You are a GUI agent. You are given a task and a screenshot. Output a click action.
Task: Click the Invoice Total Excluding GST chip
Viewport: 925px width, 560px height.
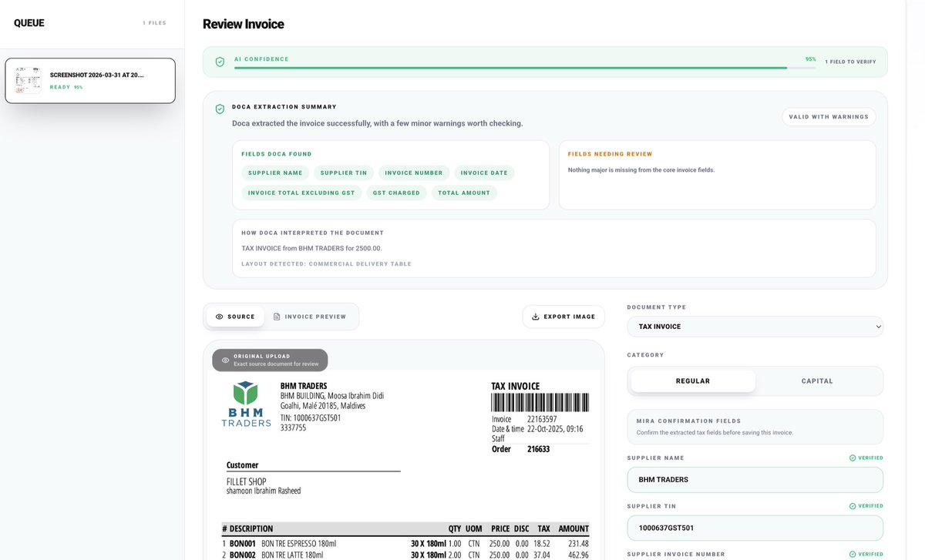[301, 193]
